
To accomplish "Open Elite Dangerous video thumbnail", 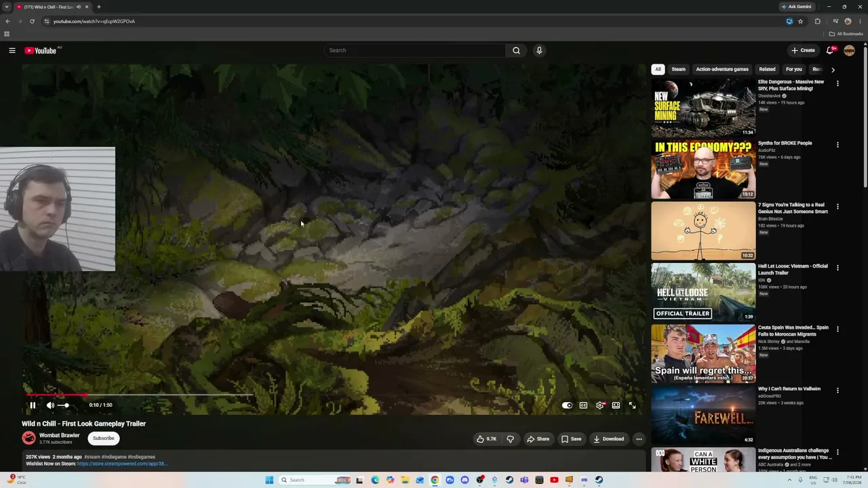I will 703,108.
